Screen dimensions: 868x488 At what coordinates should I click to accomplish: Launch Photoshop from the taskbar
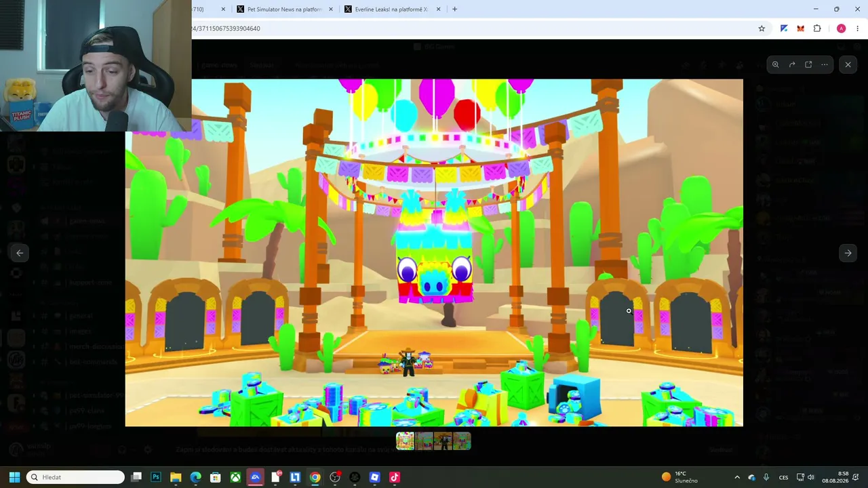coord(156,477)
